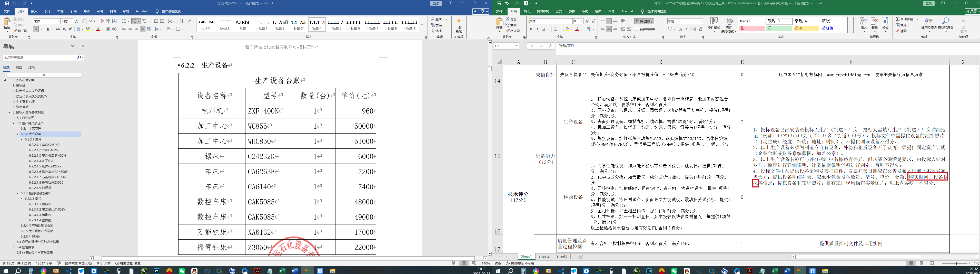This screenshot has height=274, width=980.
Task: Click Word phonetic guide (wén) icon
Action: [108, 21]
